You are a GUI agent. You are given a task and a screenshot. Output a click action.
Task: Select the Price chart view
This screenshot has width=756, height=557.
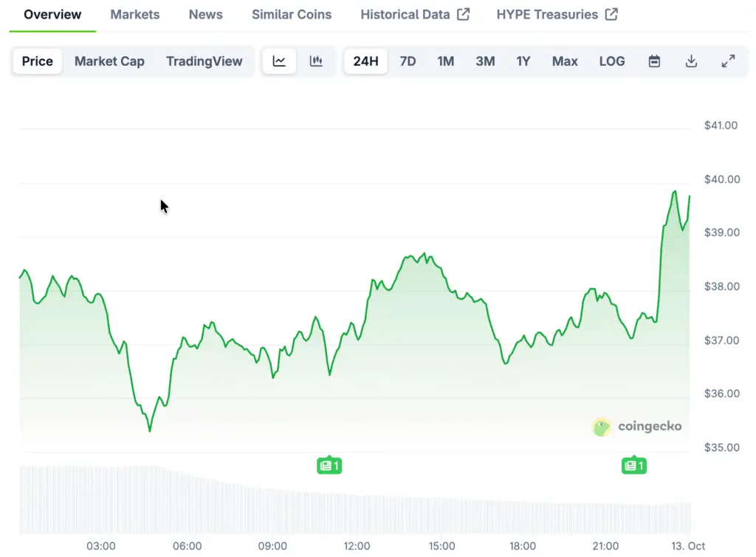pyautogui.click(x=38, y=61)
